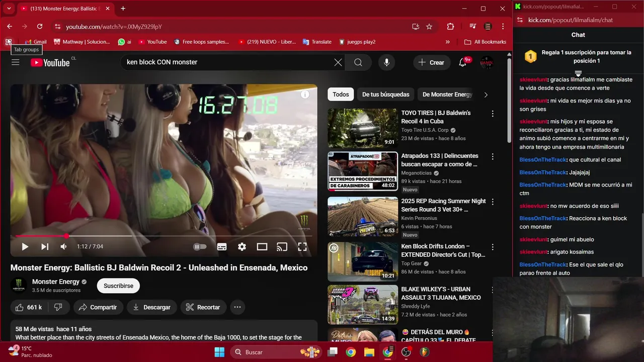Open Windows Start menu
Image resolution: width=644 pixels, height=362 pixels.
[219, 352]
